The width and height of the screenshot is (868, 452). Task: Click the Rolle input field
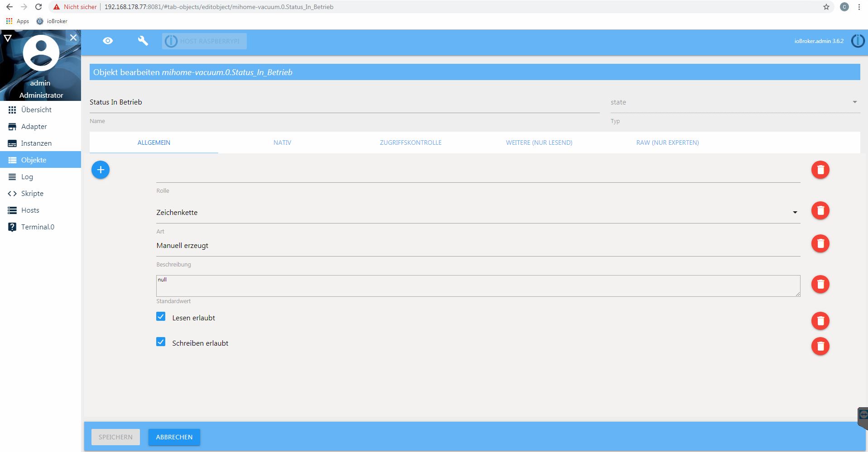tap(478, 172)
